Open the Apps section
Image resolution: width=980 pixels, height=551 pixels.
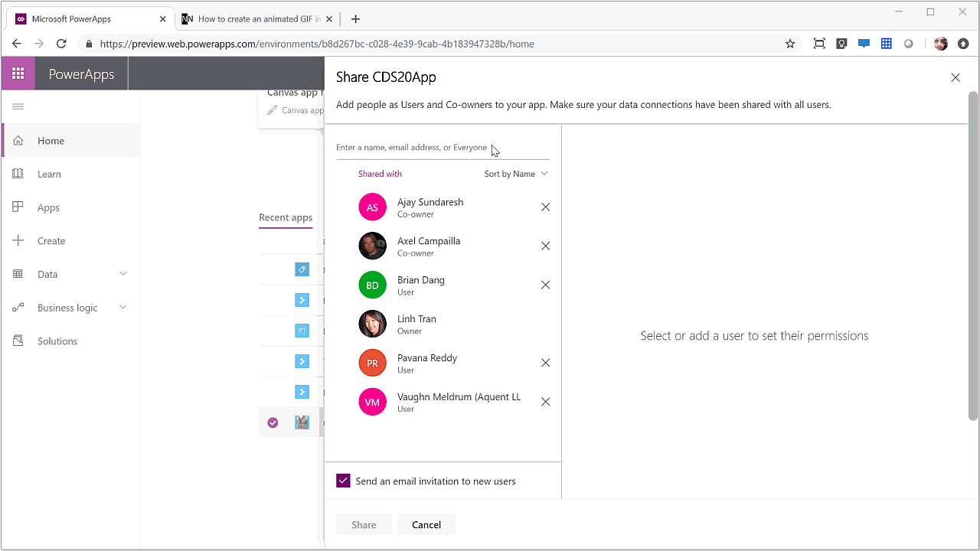click(47, 207)
